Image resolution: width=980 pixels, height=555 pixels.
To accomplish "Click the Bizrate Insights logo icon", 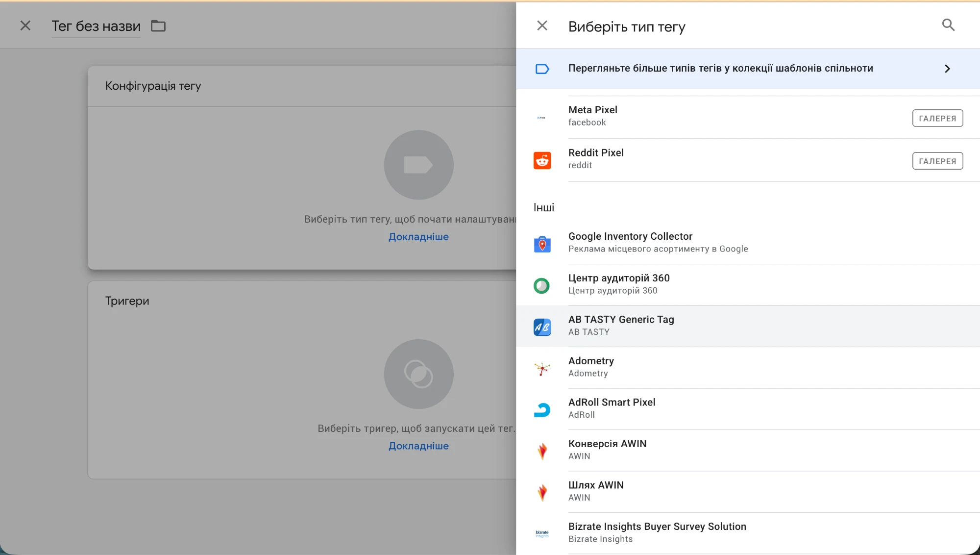I will pyautogui.click(x=542, y=534).
